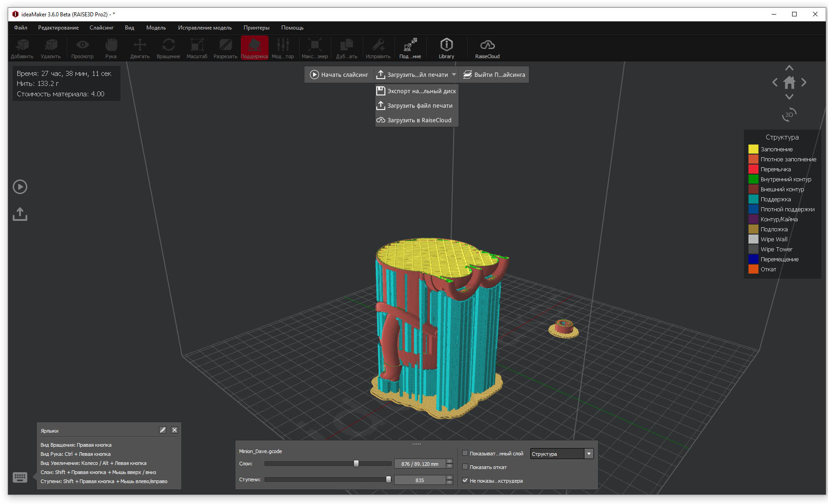Click the teal Поддержка legend swatch

click(x=753, y=199)
